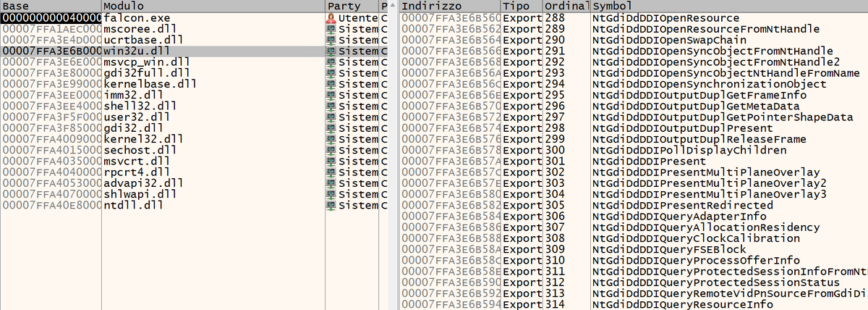Click the system party icon for user32.dll
868x310 pixels.
click(x=333, y=117)
